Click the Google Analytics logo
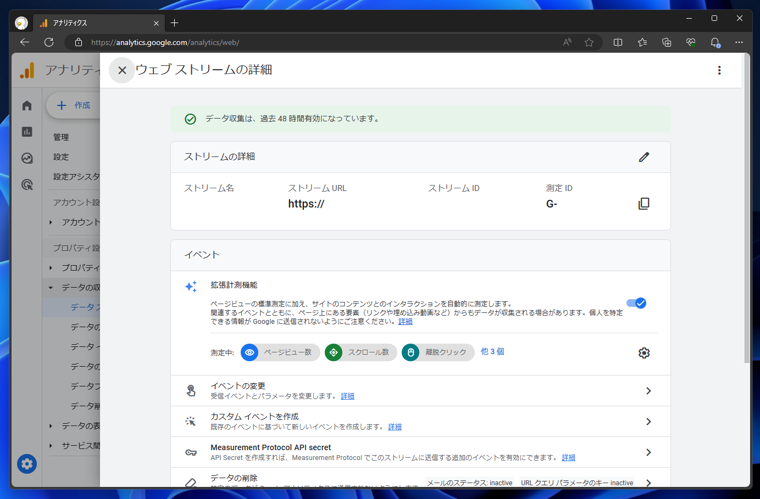 click(27, 70)
